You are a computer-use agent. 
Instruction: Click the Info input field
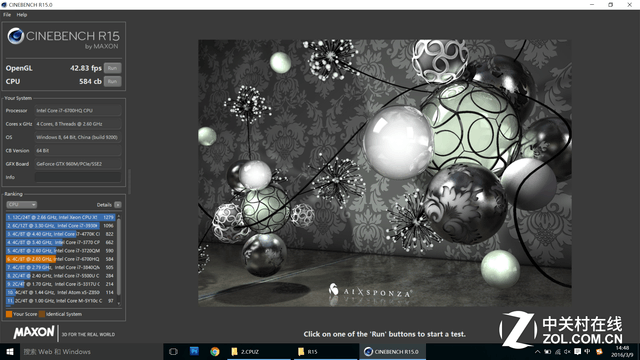pyautogui.click(x=78, y=177)
